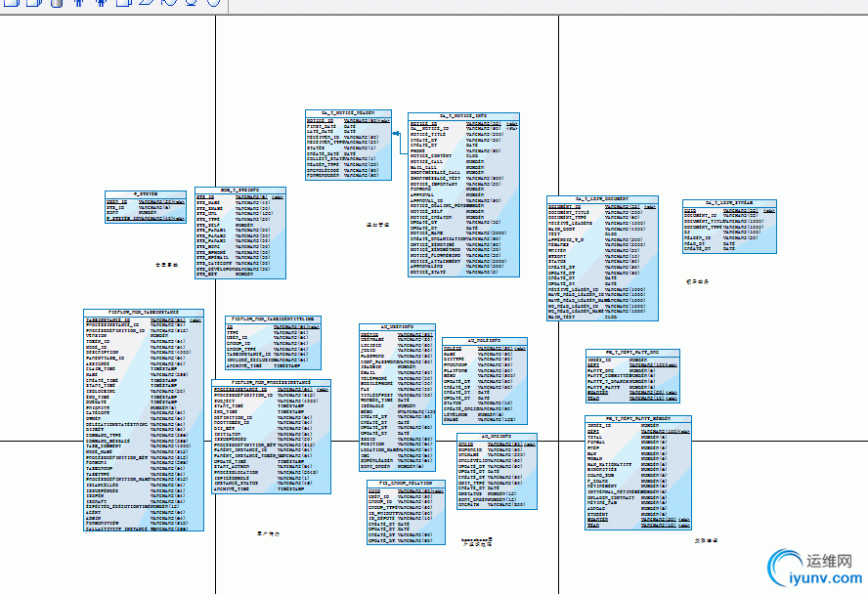Select the OA_T_NOTICE_READER table header
This screenshot has height=594, width=868.
coord(348,113)
